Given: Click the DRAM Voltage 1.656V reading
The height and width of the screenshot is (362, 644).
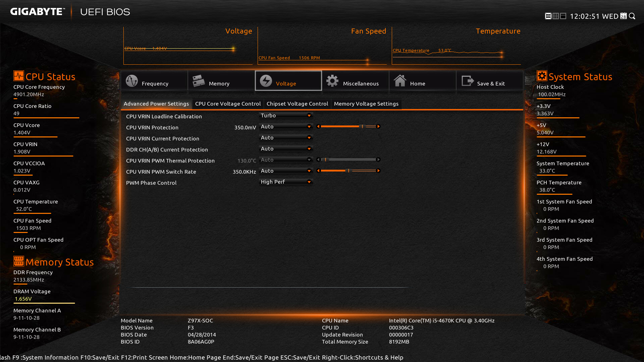Looking at the screenshot, I should [23, 299].
